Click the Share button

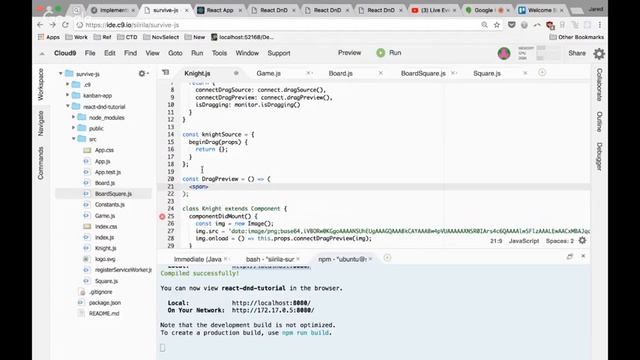click(577, 53)
